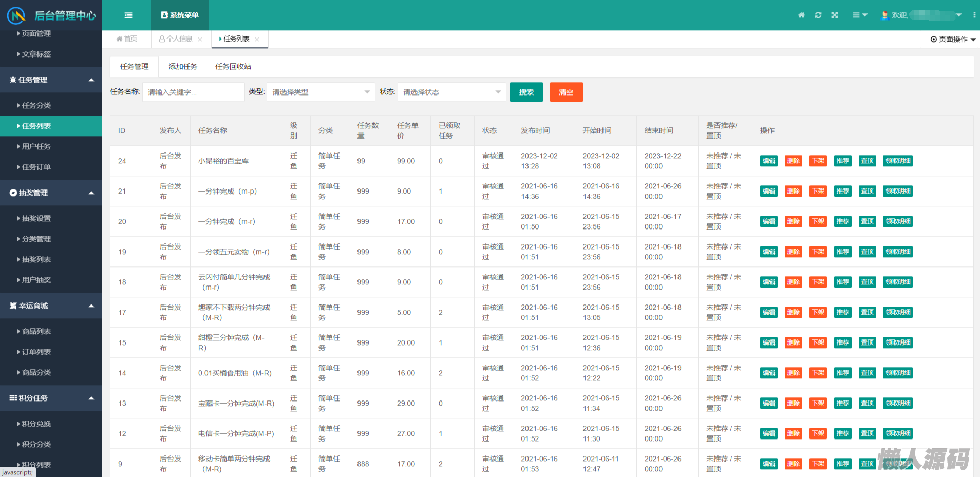This screenshot has height=477, width=980.
Task: Click the 后台管理中心 logo icon
Action: click(x=16, y=15)
